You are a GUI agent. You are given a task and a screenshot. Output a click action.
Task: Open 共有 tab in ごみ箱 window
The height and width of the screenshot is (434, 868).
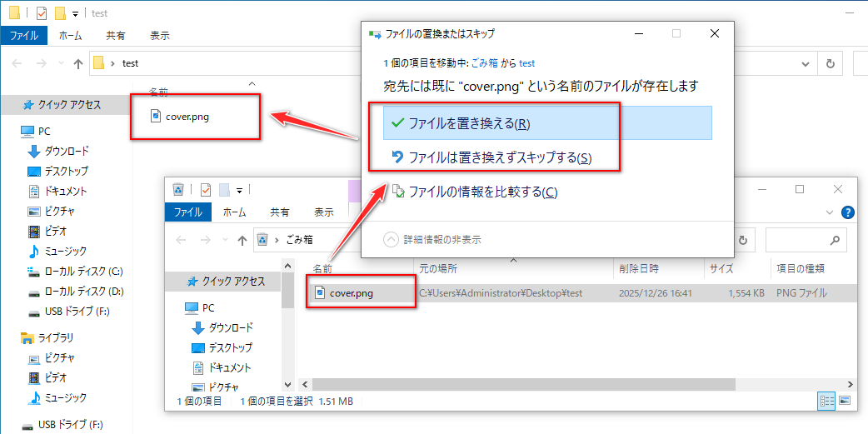(279, 212)
